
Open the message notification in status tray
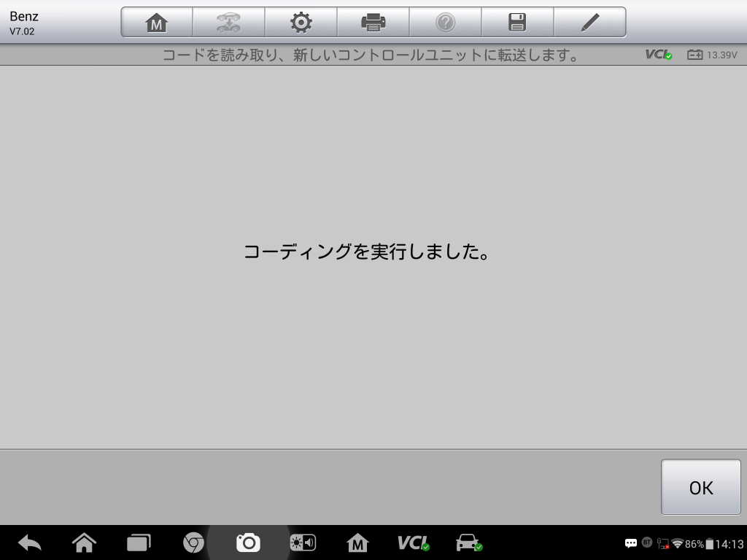pyautogui.click(x=631, y=543)
